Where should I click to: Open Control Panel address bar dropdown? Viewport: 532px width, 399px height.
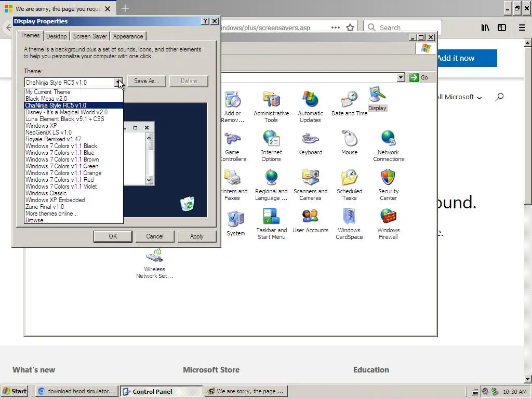click(x=401, y=77)
